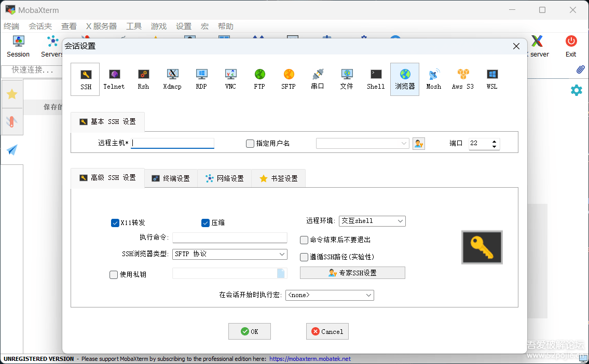
Task: Uncheck the X11转发 checkbox
Action: 115,223
